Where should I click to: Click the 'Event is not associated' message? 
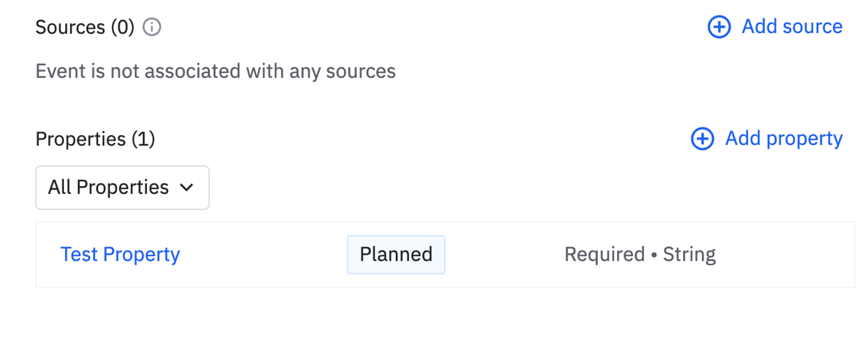click(215, 71)
